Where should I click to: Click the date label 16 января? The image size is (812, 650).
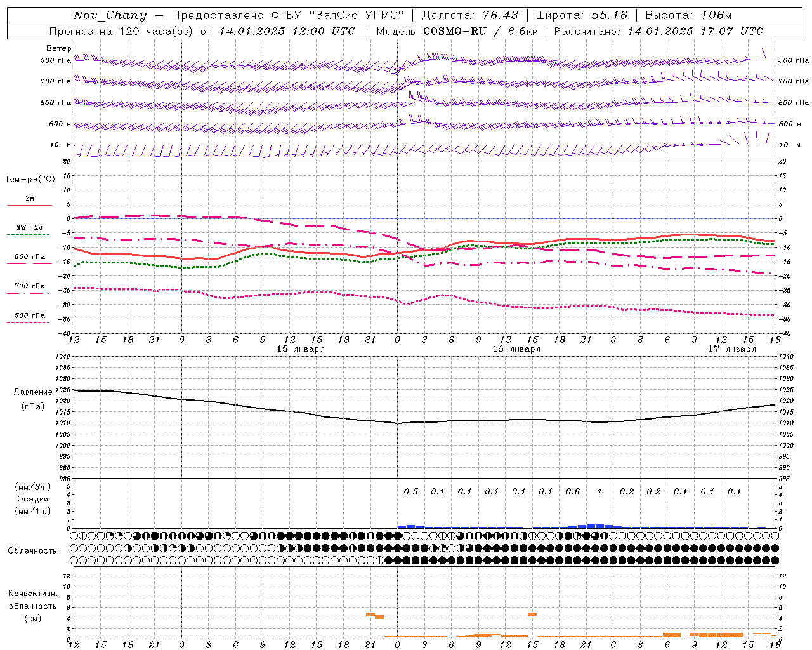point(516,349)
